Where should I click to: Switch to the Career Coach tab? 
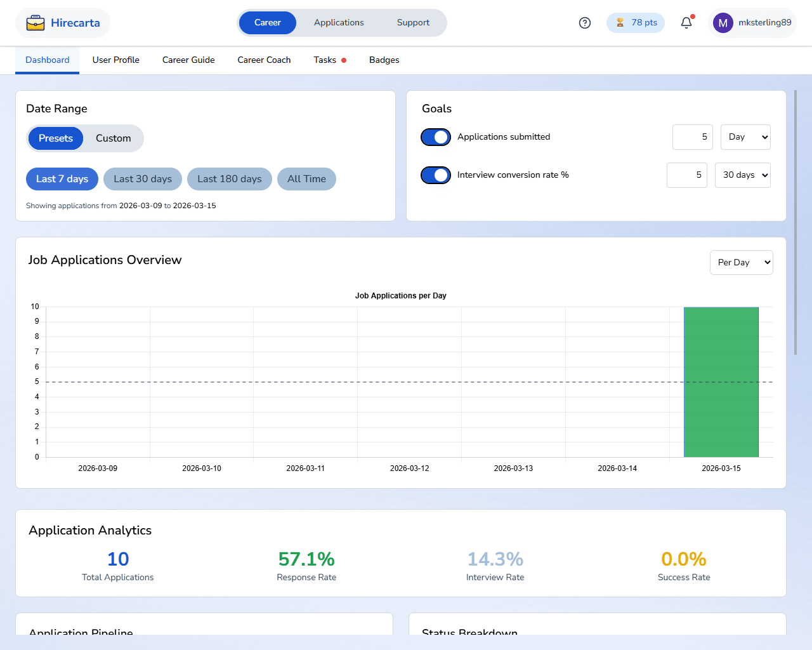(x=264, y=60)
